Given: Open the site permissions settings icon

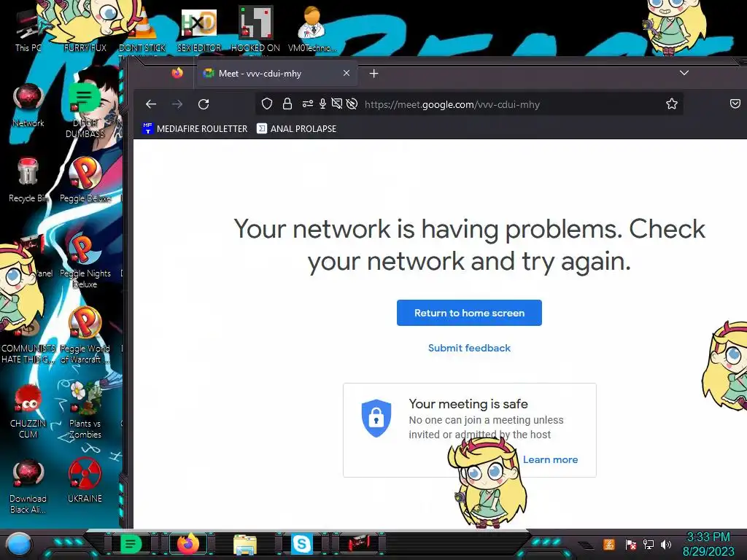Looking at the screenshot, I should (x=308, y=104).
